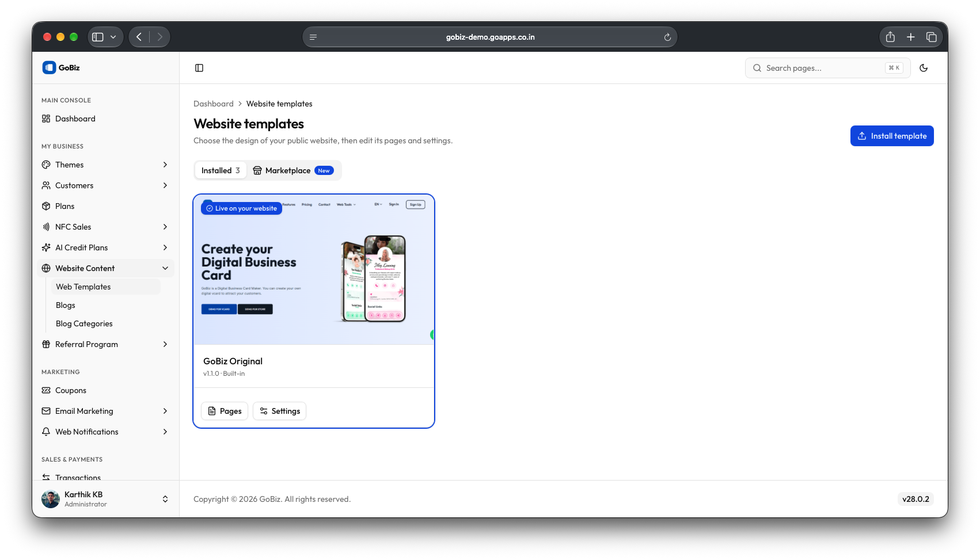The width and height of the screenshot is (980, 560).
Task: Click the Web Notifications bell icon
Action: tap(46, 432)
